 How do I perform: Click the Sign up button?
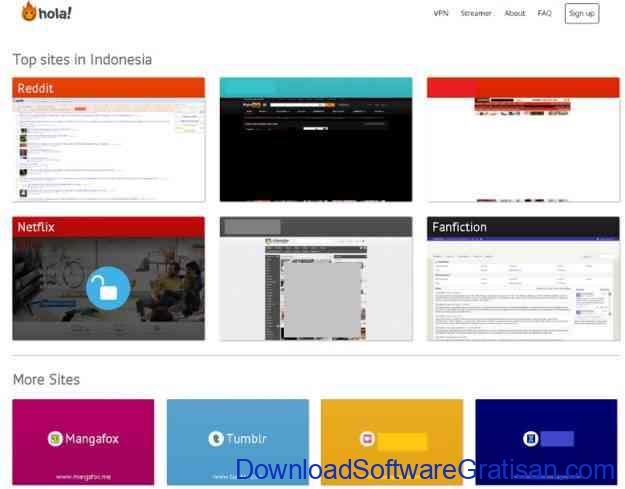pos(582,14)
